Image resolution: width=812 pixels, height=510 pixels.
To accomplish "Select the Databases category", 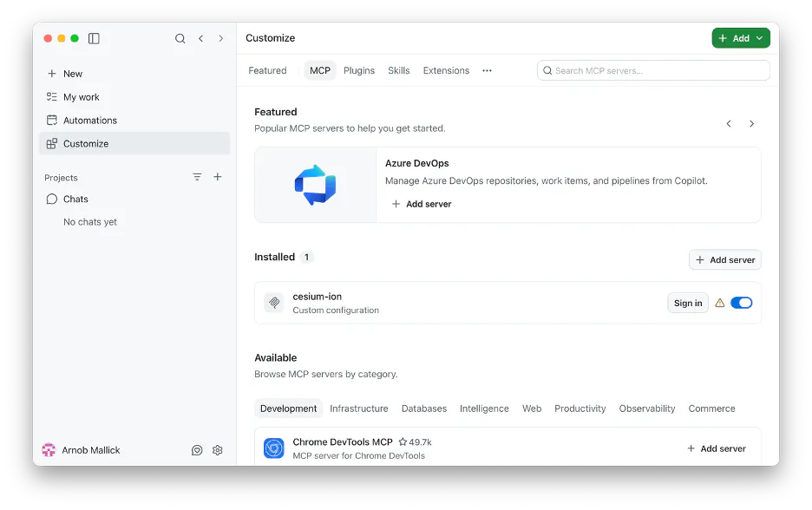I will (424, 409).
